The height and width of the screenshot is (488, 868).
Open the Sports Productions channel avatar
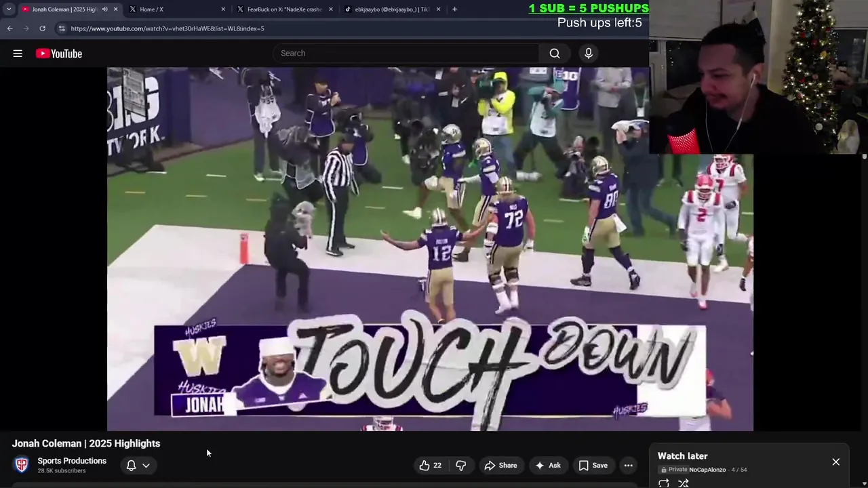point(22,465)
